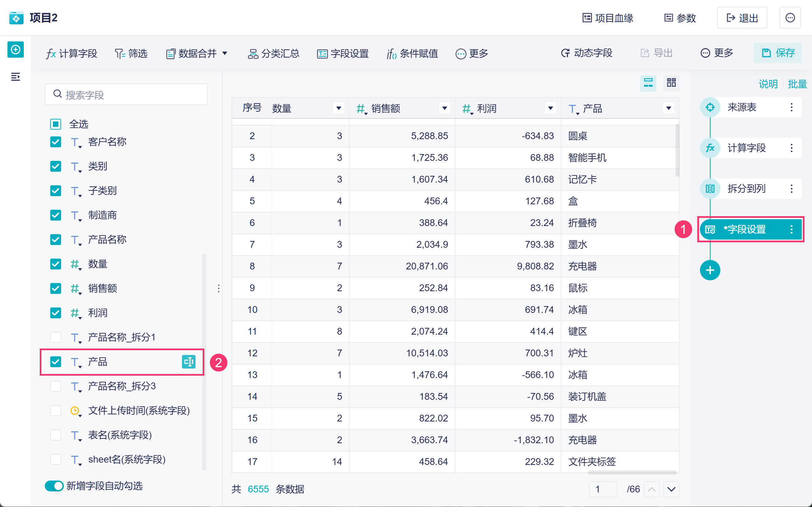This screenshot has width=812, height=507.
Task: Disable the 新增字段自动勾选 switch
Action: [x=54, y=486]
